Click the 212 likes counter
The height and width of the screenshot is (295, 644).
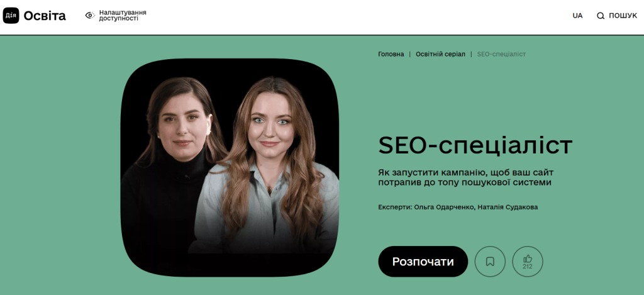click(x=528, y=267)
